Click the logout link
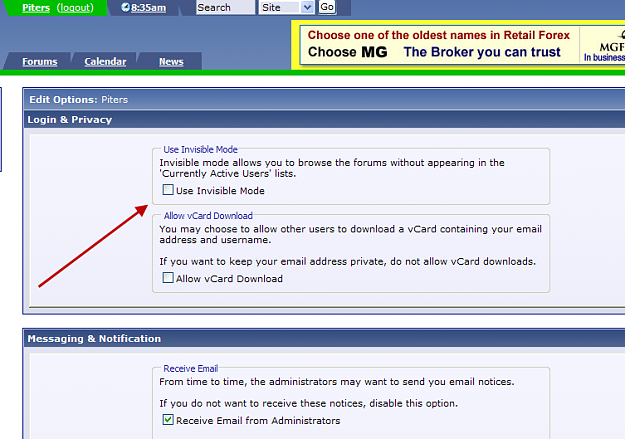This screenshot has width=625, height=439. click(x=75, y=8)
